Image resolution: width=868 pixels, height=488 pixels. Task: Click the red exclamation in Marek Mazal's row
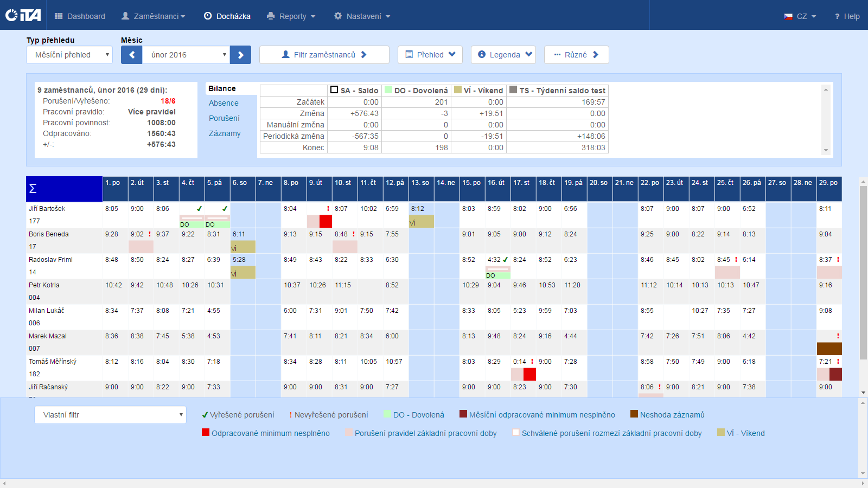[x=838, y=336]
